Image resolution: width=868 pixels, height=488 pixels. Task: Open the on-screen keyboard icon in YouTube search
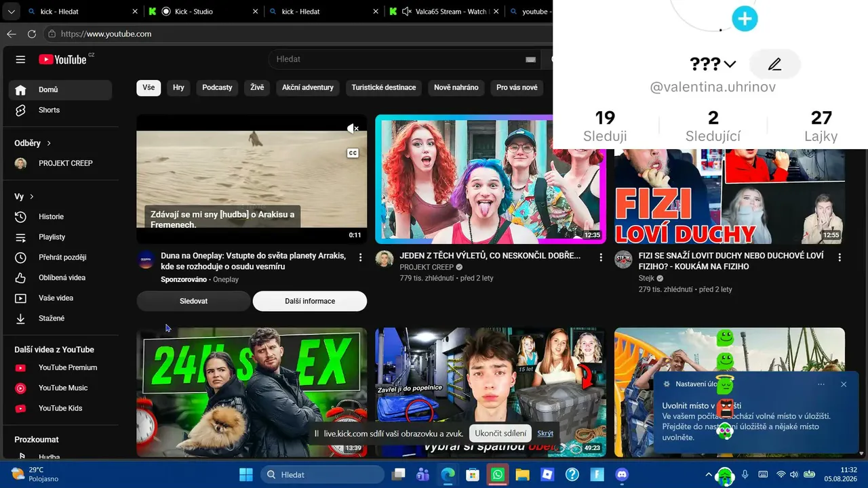coord(531,60)
